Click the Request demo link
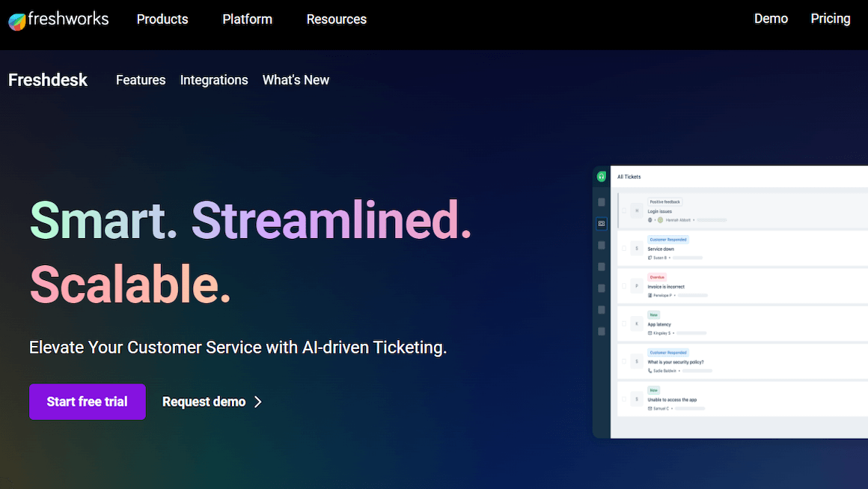This screenshot has height=489, width=868. tap(204, 401)
